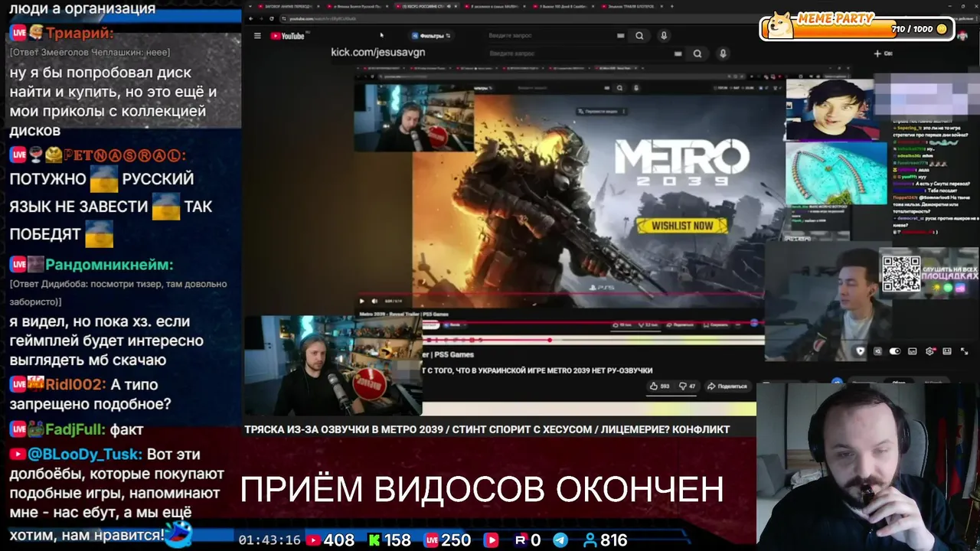The width and height of the screenshot is (980, 551).
Task: Switch to the ТРИЛЛЯ БЛОГЕРОВ browser tab
Action: click(632, 6)
